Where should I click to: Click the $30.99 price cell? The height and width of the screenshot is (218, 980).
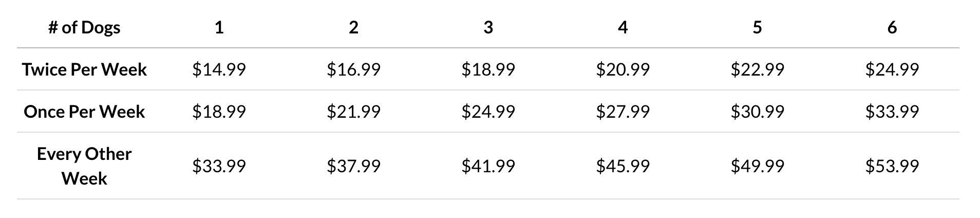(757, 112)
